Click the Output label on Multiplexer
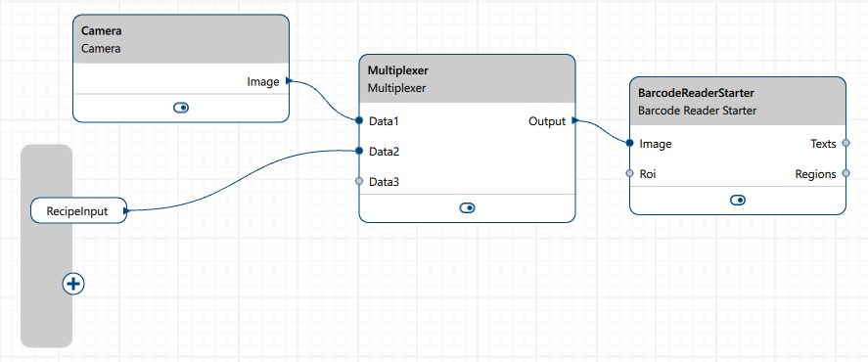868x362 pixels. click(x=547, y=121)
